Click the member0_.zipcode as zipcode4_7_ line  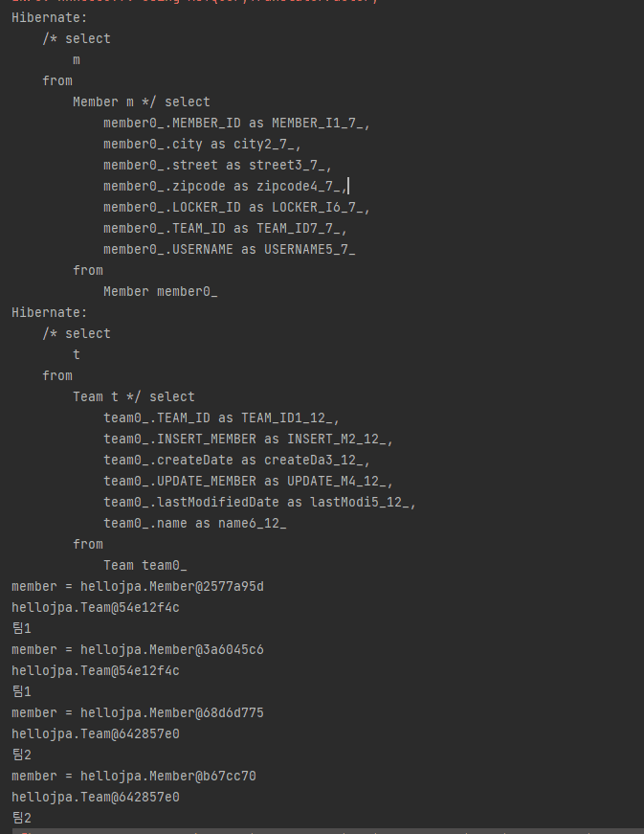coord(225,186)
